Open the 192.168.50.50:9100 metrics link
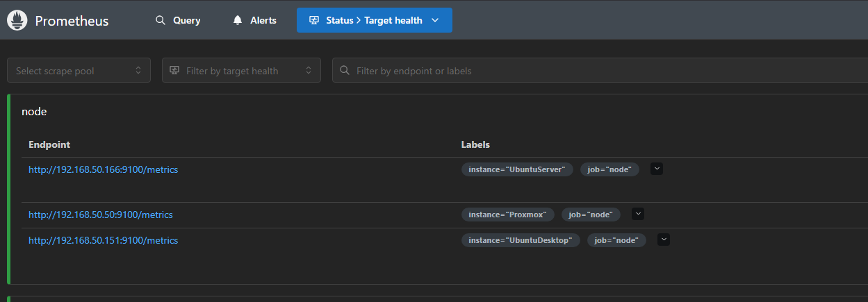 [x=101, y=215]
